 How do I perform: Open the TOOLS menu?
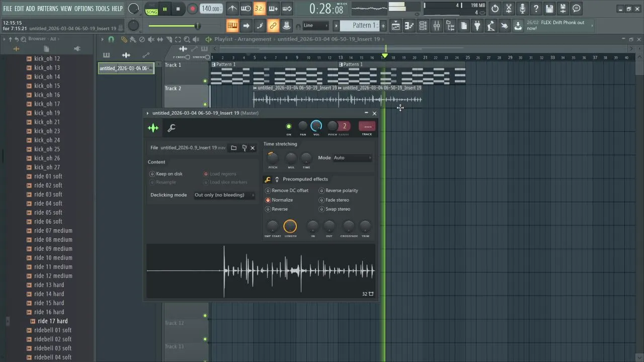pos(103,9)
